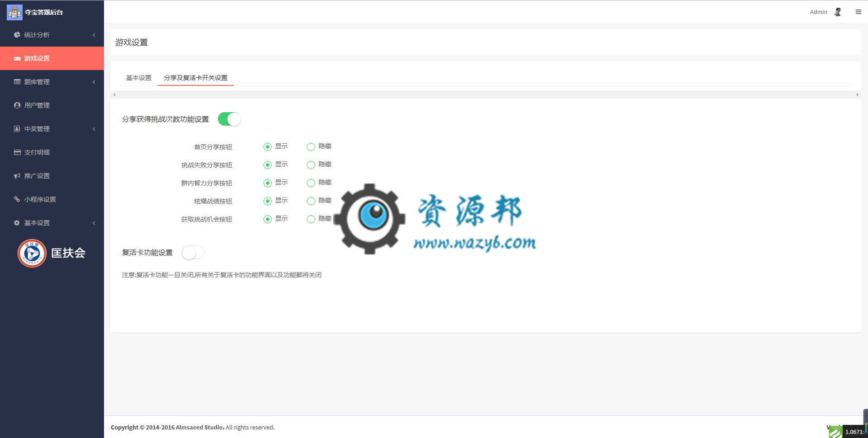
Task: Select 显示 for 获取挑战机会按钮
Action: (268, 219)
